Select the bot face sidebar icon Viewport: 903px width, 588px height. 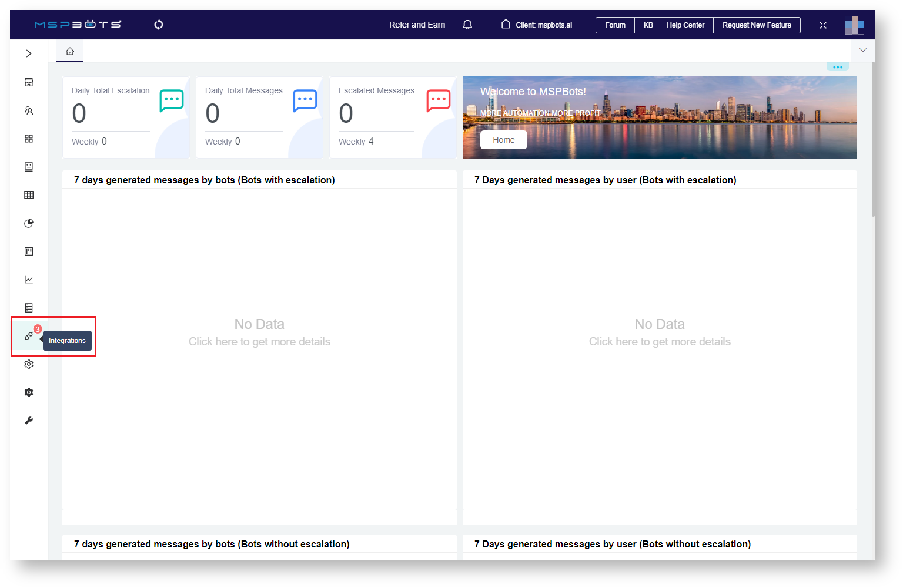28,166
